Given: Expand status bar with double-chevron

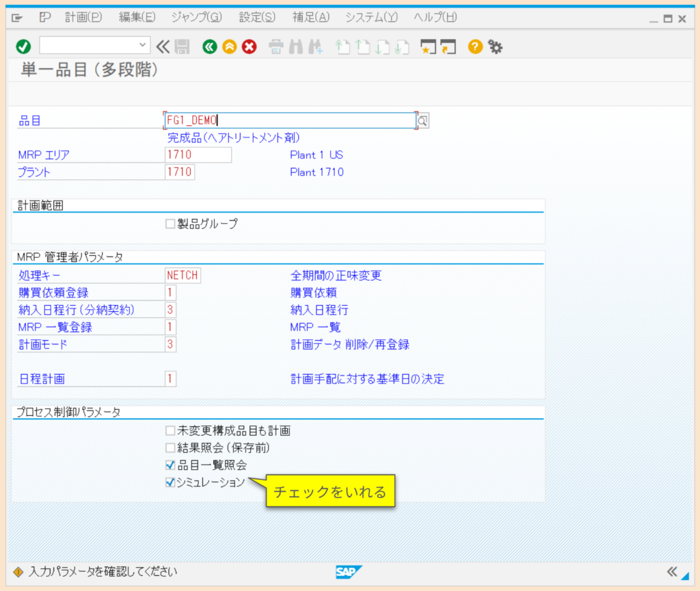Looking at the screenshot, I should (x=672, y=571).
